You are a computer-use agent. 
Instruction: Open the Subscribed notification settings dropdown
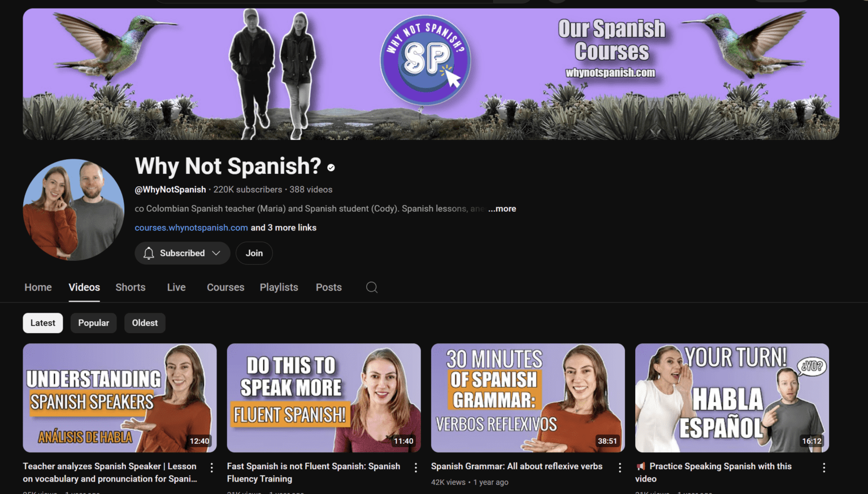coord(217,253)
